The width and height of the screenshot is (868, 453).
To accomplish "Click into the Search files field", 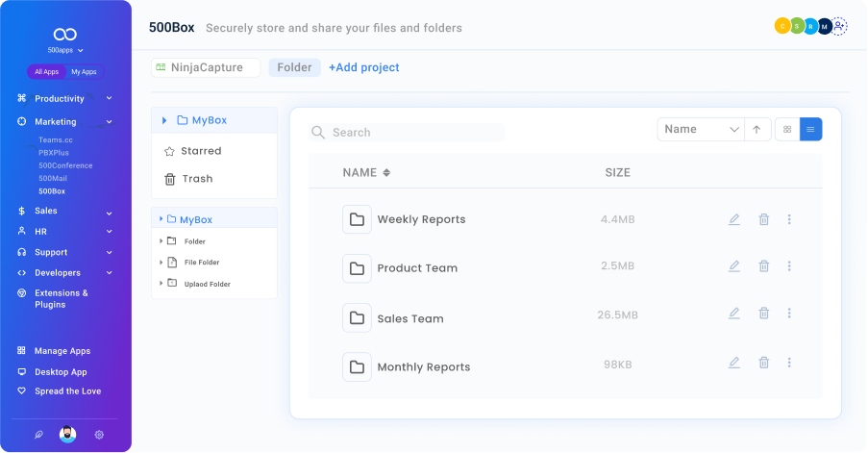I will 413,133.
